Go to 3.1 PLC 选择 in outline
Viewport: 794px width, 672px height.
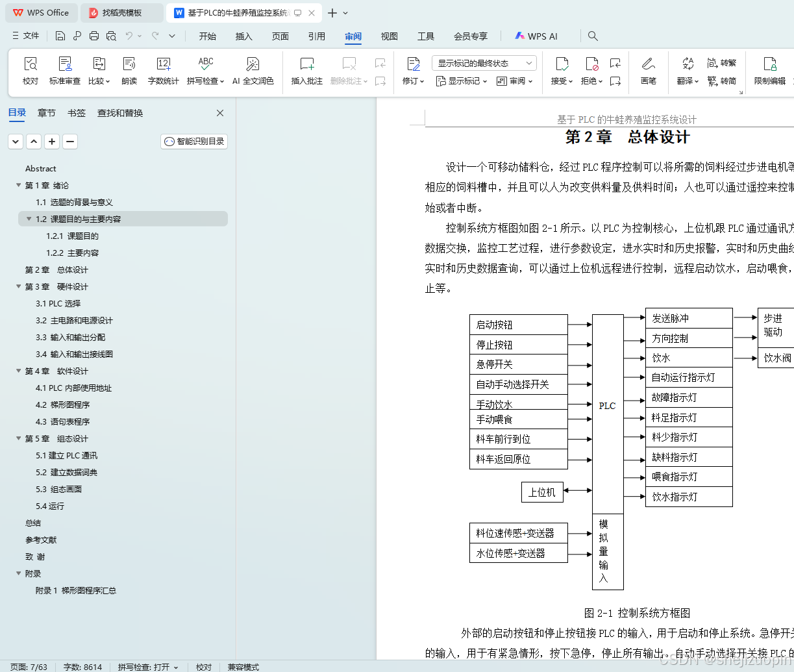pyautogui.click(x=58, y=303)
